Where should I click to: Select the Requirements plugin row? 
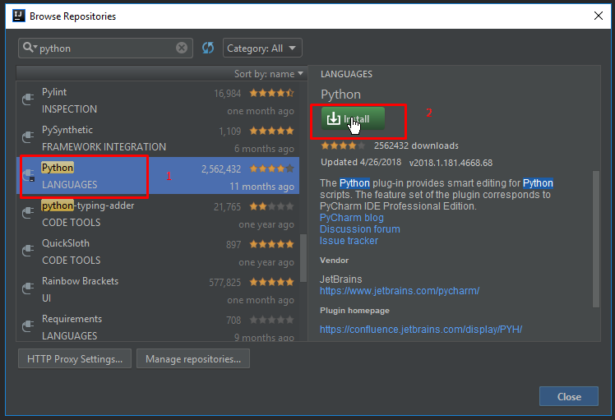pyautogui.click(x=158, y=326)
